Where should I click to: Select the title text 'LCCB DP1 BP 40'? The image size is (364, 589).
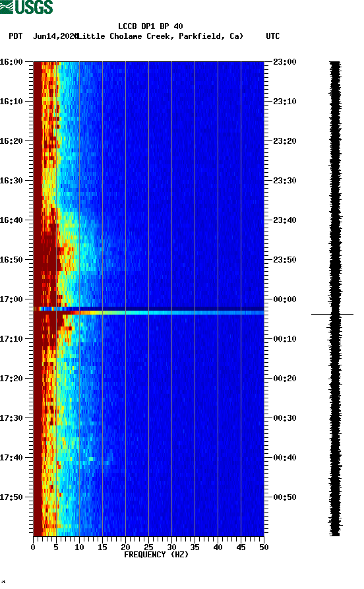(x=150, y=26)
